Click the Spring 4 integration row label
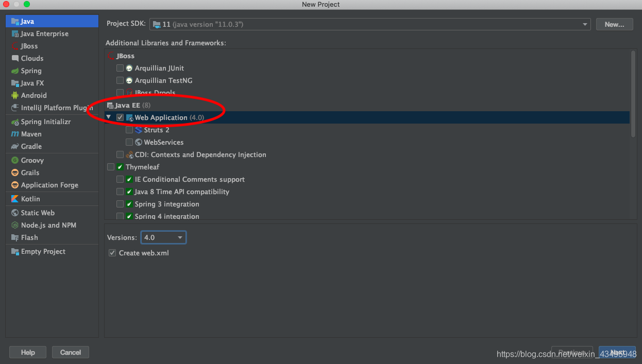 click(x=167, y=217)
